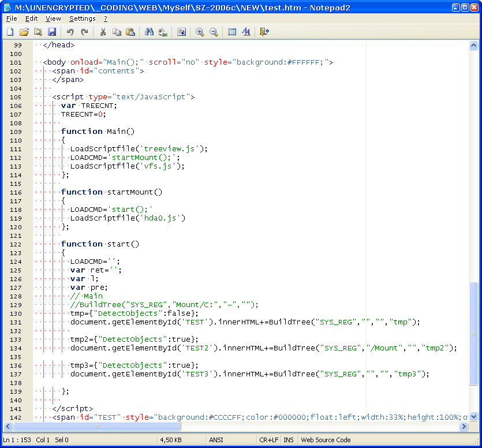Click the horizontal scrollbar left arrow
Screen dimensions: 482x448
click(x=8, y=427)
